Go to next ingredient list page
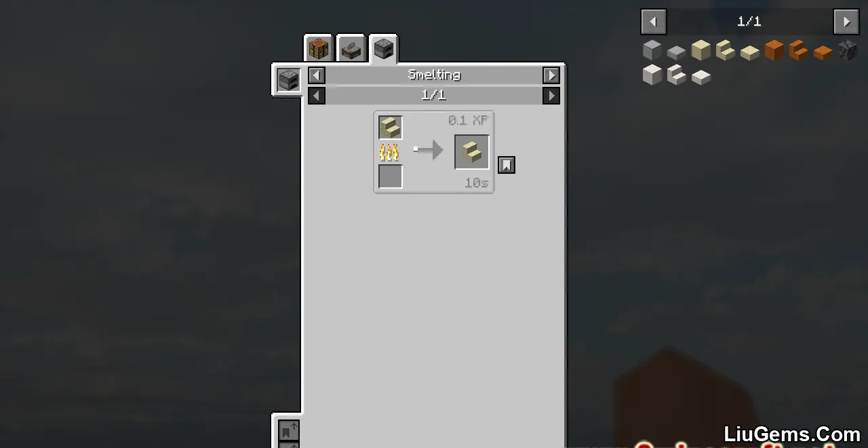868x448 pixels. point(846,22)
